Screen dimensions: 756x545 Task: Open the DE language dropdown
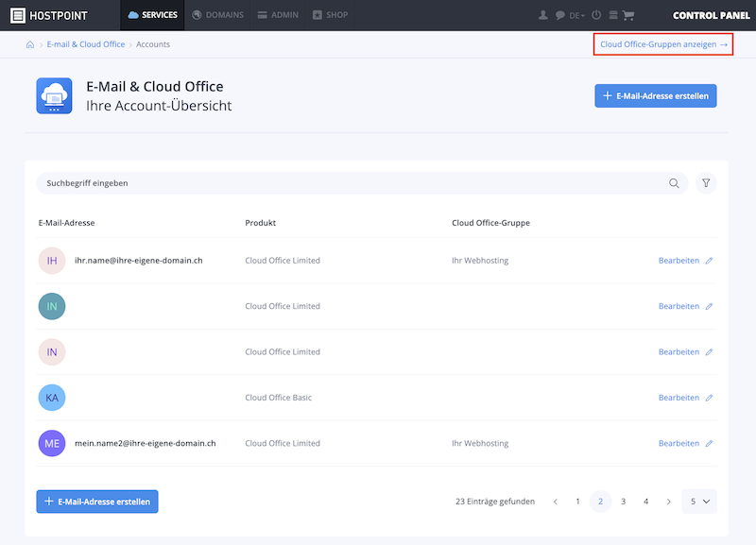point(576,15)
